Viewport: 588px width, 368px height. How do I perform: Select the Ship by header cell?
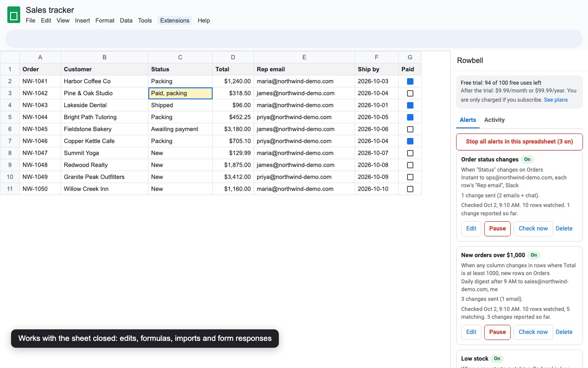click(x=377, y=69)
